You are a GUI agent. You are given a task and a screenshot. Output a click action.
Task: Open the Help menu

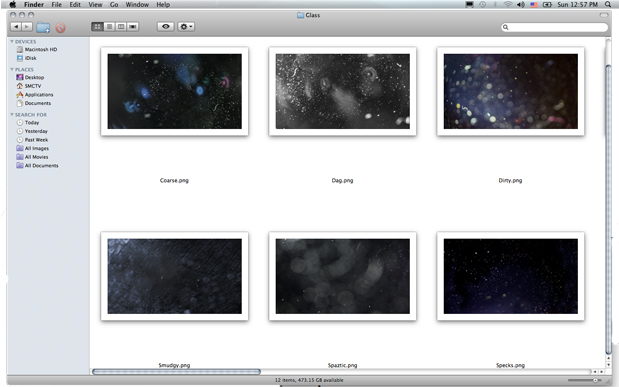[x=163, y=5]
